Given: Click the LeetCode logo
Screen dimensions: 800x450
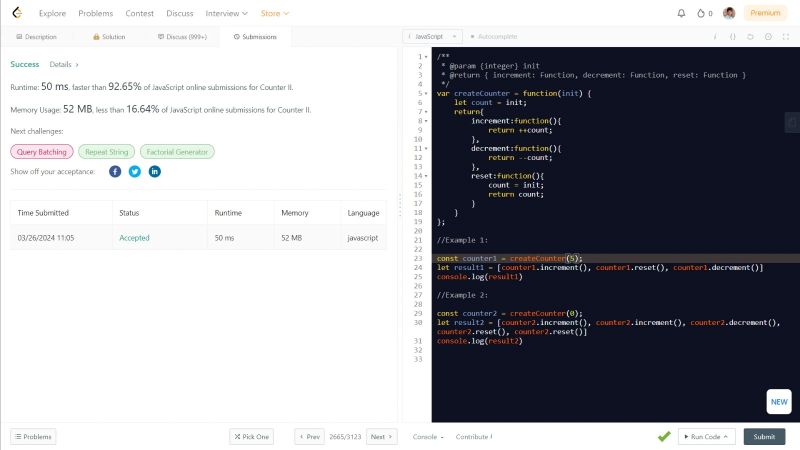Looking at the screenshot, I should click(18, 13).
